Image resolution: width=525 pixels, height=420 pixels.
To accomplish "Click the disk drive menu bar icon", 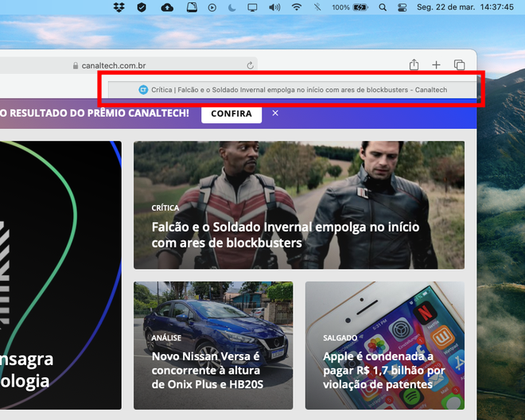I will click(x=192, y=7).
